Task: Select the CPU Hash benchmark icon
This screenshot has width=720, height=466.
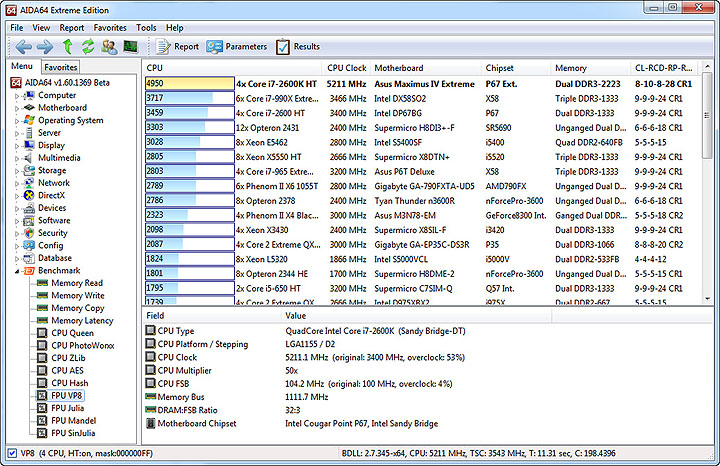Action: (42, 383)
